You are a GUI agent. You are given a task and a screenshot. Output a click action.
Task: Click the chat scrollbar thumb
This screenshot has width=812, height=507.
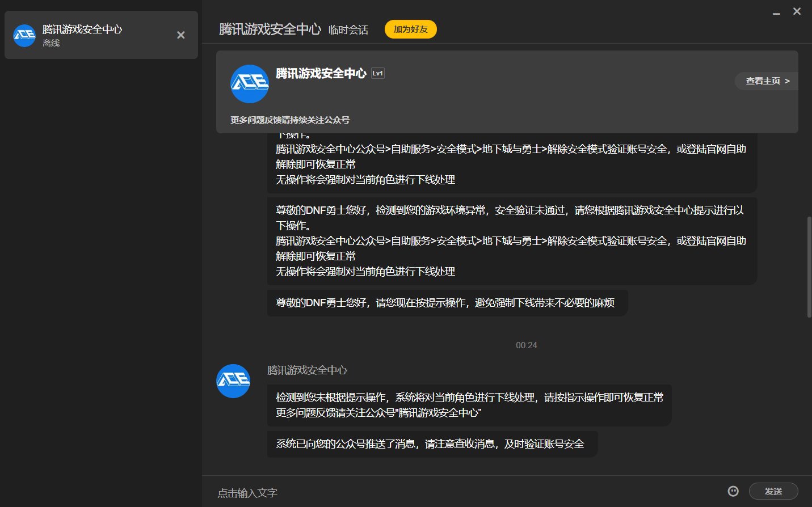(809, 267)
